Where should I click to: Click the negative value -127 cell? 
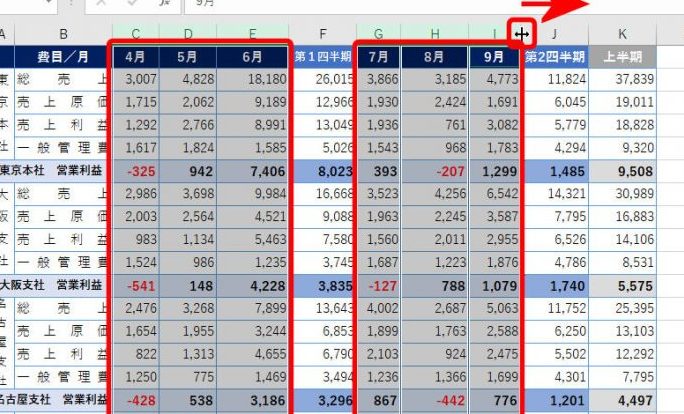click(378, 286)
